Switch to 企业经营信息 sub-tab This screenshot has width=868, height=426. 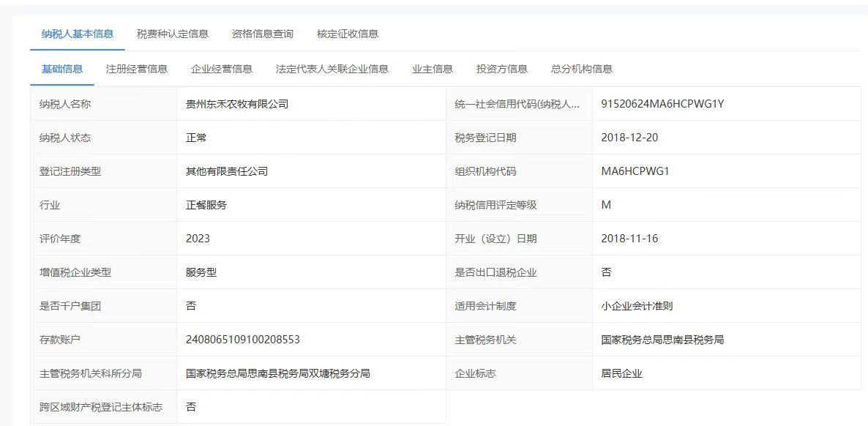(x=222, y=69)
